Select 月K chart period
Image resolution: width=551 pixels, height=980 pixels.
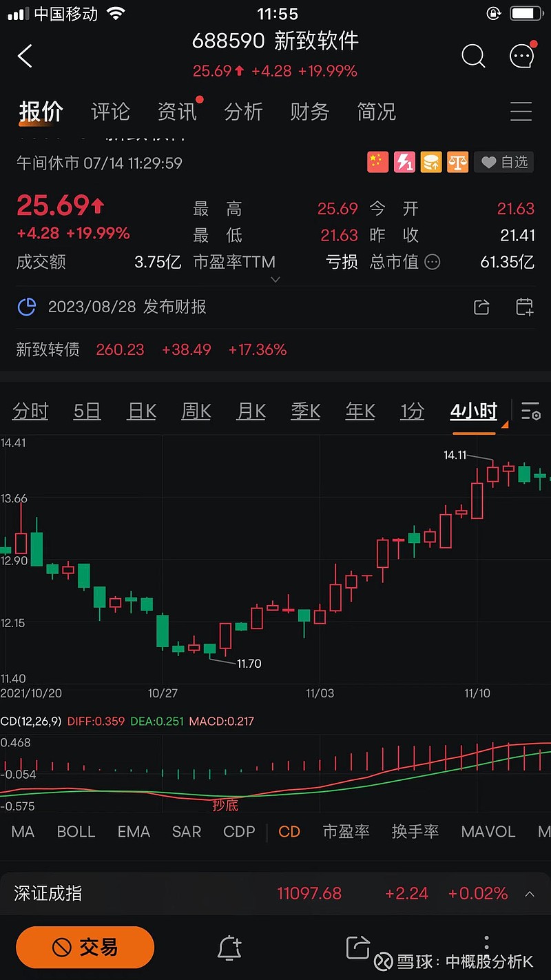(251, 411)
